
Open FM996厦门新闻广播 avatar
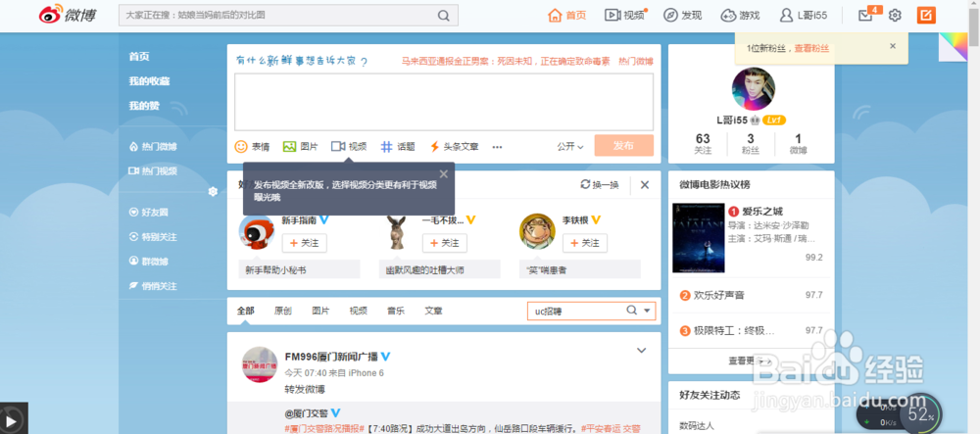pos(260,364)
